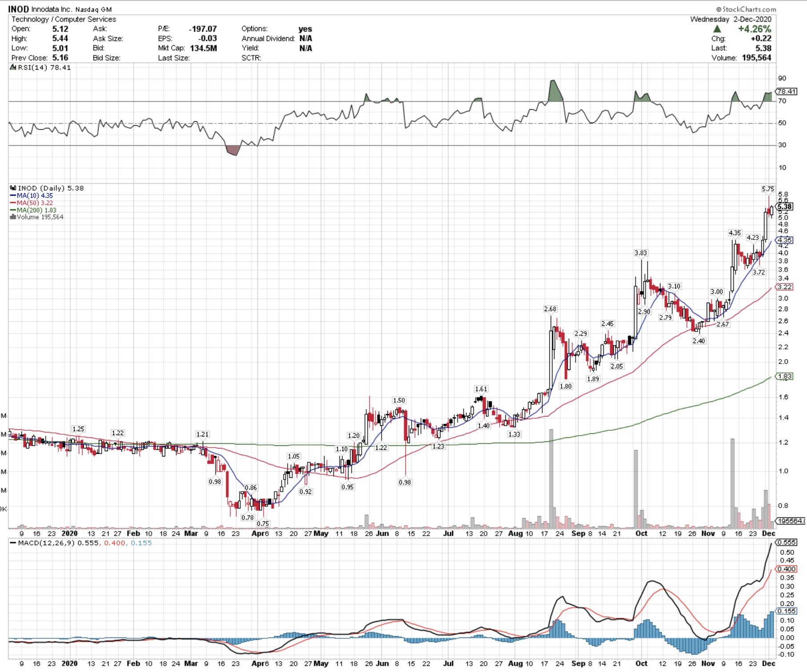
Task: Click the Options yes value
Action: coord(305,29)
